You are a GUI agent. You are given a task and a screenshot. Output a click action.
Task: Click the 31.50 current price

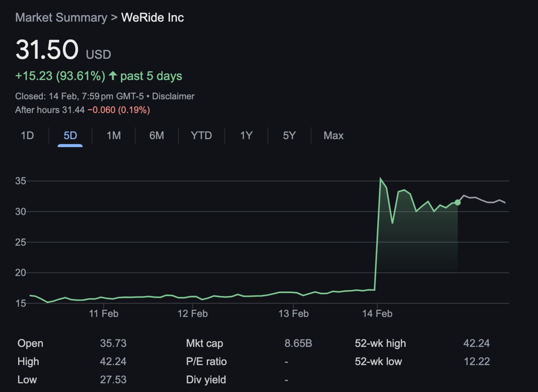click(x=47, y=49)
